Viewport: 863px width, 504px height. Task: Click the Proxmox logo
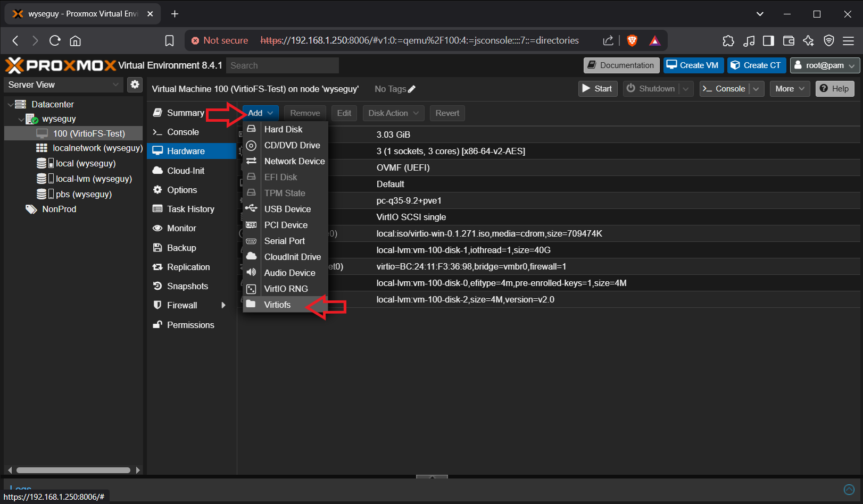tap(61, 65)
